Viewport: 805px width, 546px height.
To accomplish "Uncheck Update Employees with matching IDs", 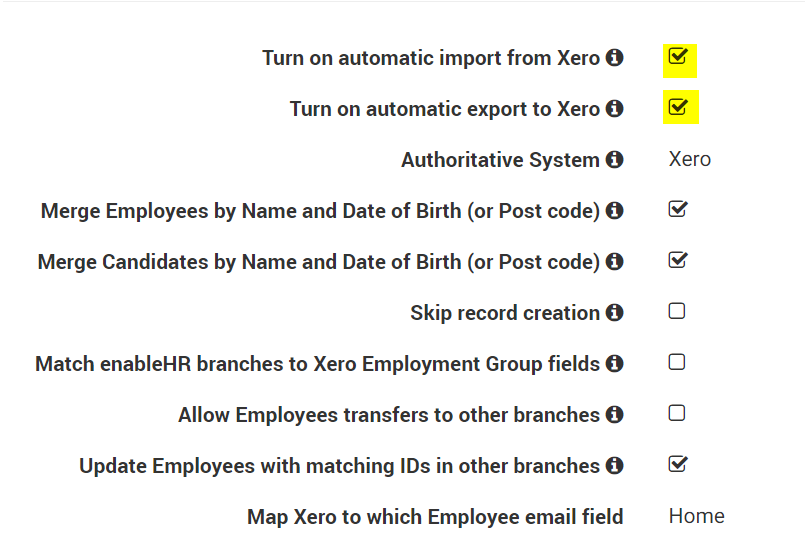I will [678, 464].
